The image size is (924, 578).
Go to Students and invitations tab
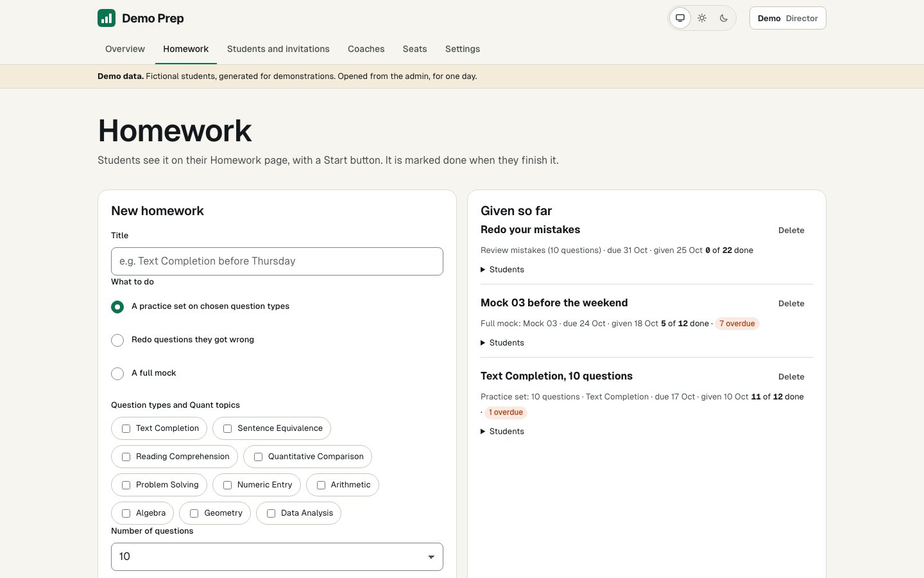point(278,49)
